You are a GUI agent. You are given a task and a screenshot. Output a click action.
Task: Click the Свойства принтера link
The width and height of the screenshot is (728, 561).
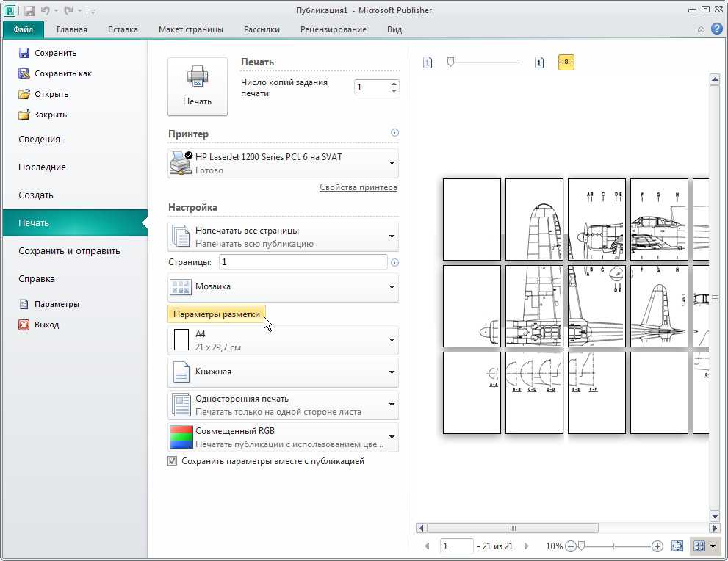[x=358, y=187]
